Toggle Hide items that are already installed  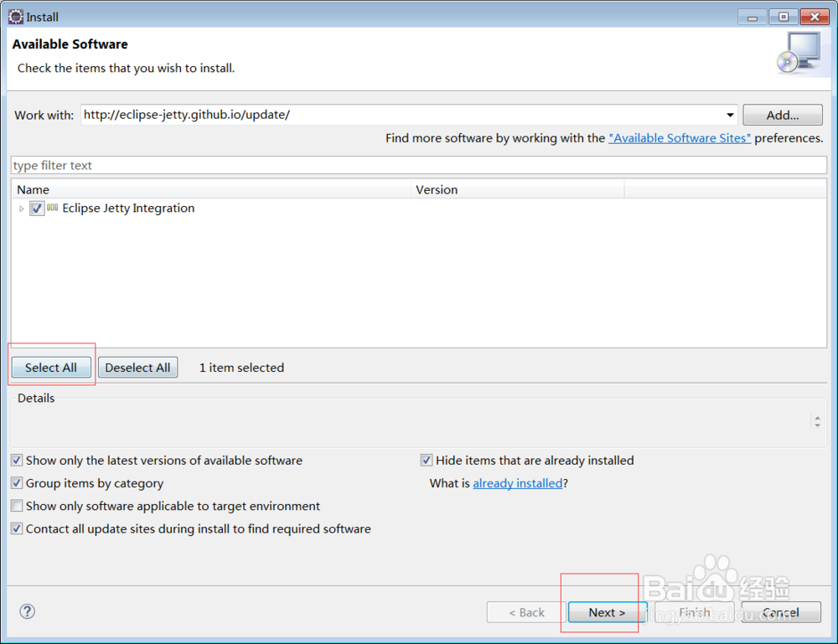click(426, 461)
